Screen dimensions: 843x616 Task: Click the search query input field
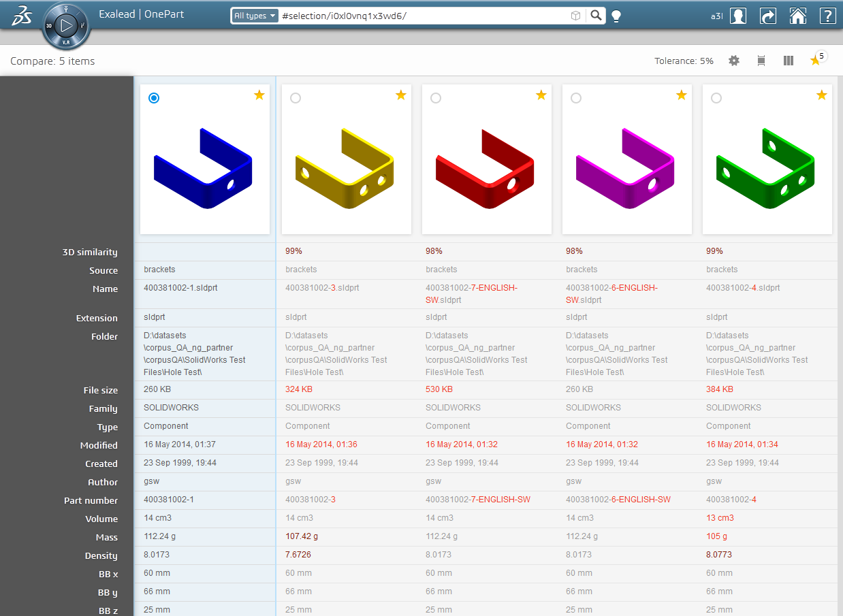coord(422,16)
